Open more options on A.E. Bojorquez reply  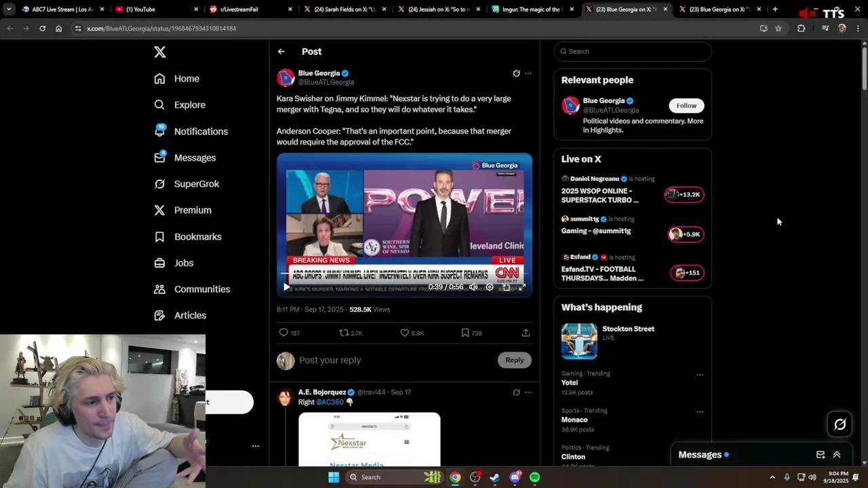[x=528, y=392]
